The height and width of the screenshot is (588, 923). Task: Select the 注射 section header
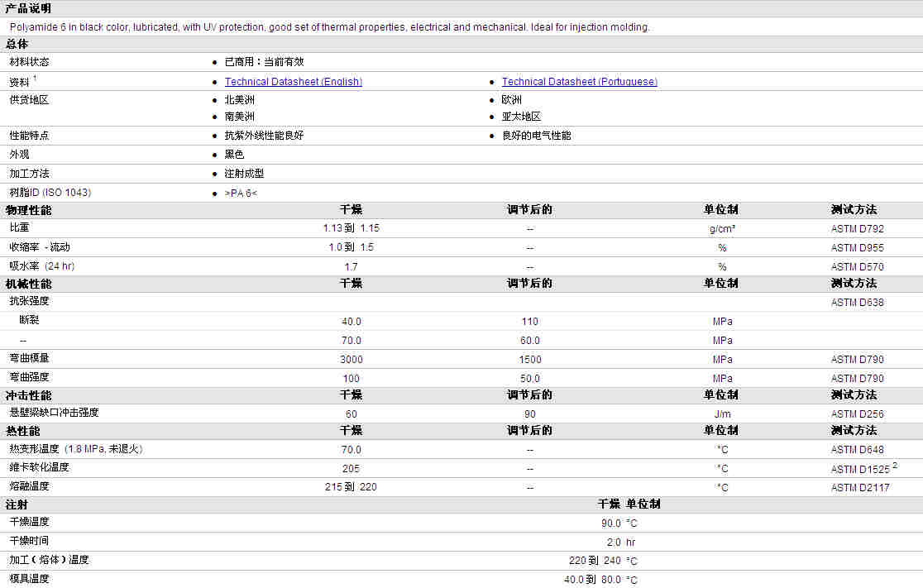(x=17, y=504)
